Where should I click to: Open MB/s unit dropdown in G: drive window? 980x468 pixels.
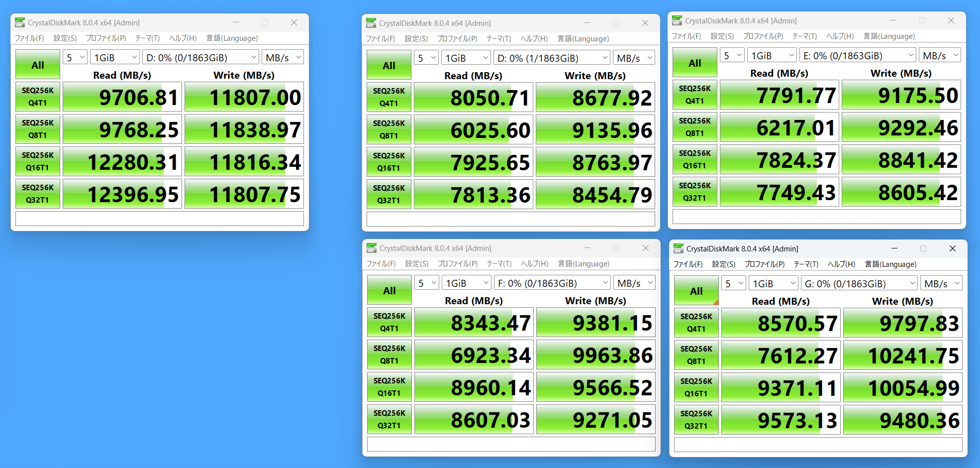942,283
